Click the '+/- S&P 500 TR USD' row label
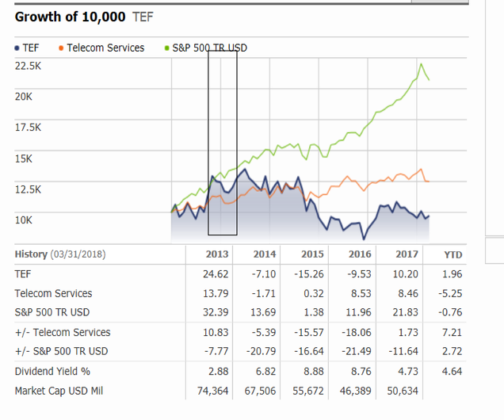This screenshot has width=504, height=420. [x=61, y=351]
